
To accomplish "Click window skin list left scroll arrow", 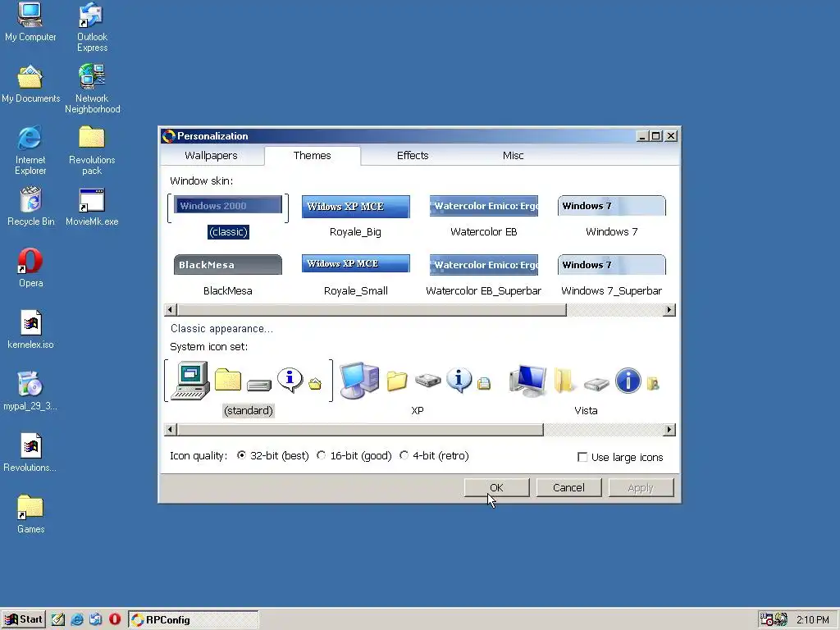I will [x=171, y=309].
